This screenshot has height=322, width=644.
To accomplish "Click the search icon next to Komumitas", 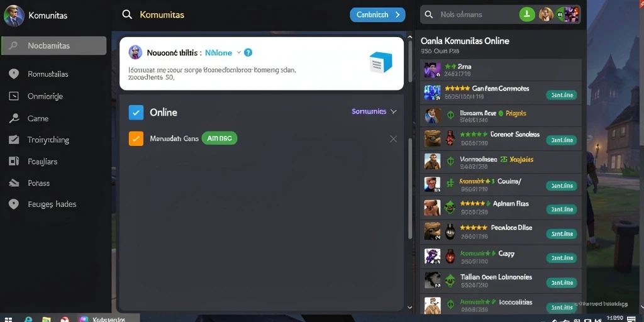I will [127, 15].
